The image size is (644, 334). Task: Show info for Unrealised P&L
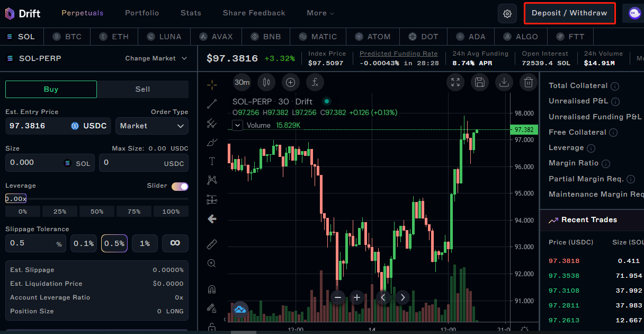pyautogui.click(x=615, y=101)
